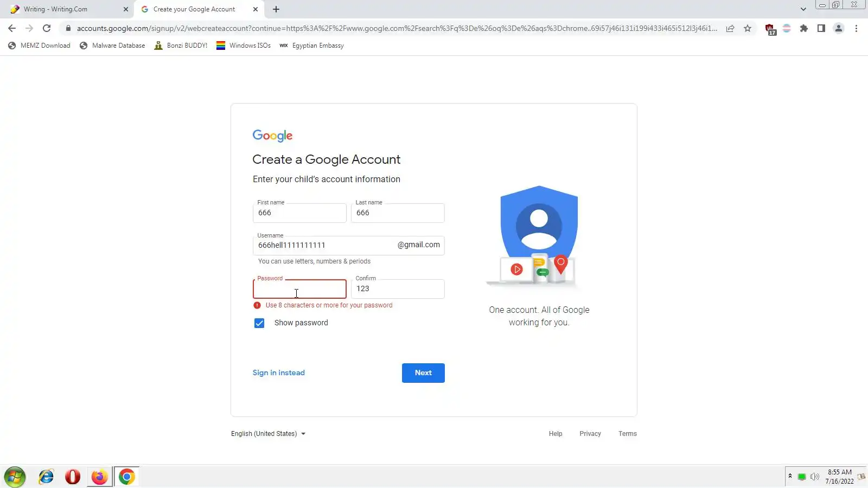The image size is (868, 488).
Task: Open the taskbar clock showing 8:55 AM
Action: [840, 477]
